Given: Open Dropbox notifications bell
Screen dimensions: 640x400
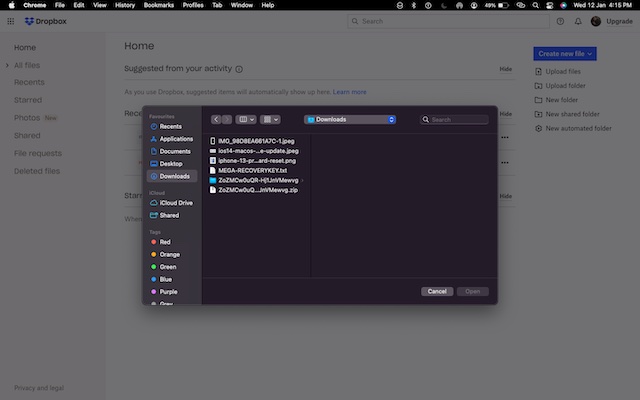Looking at the screenshot, I should point(578,21).
